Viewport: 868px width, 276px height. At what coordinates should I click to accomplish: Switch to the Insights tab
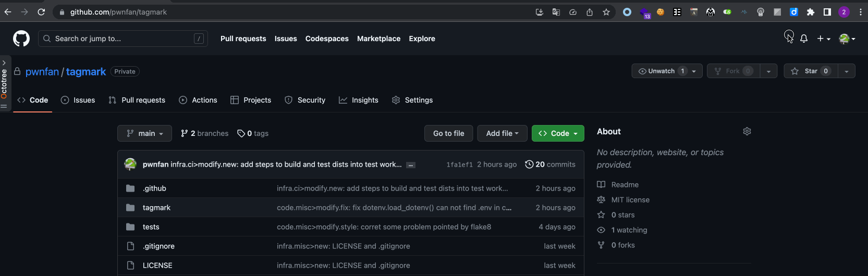(x=359, y=100)
